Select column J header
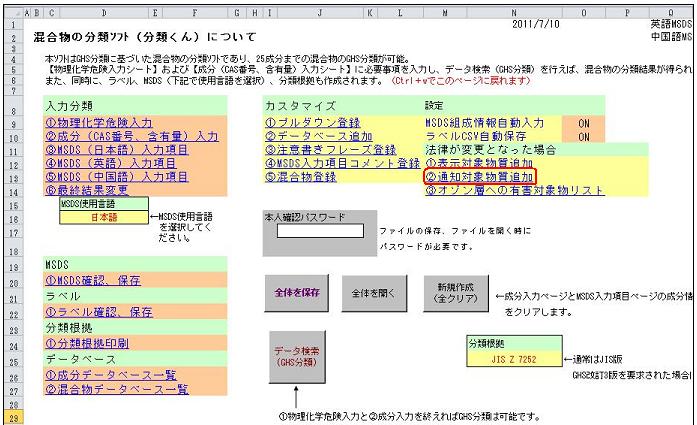Screen dimensions: 697x425 tap(317, 13)
